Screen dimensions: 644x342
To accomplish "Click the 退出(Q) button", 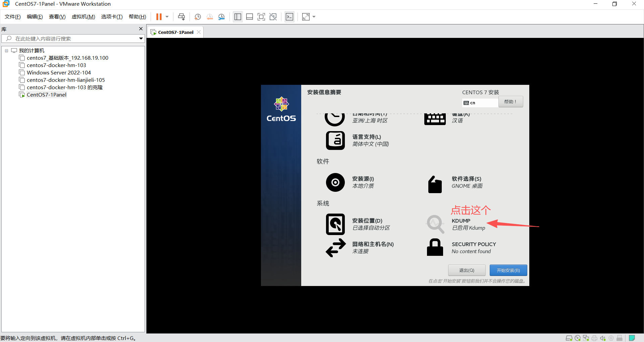I will 467,270.
